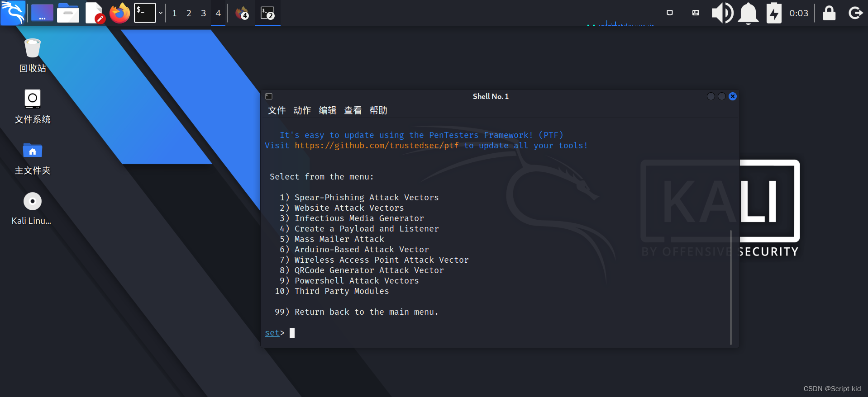Screen dimensions: 868x397
Task: Click terminal window icon in title bar
Action: (269, 96)
